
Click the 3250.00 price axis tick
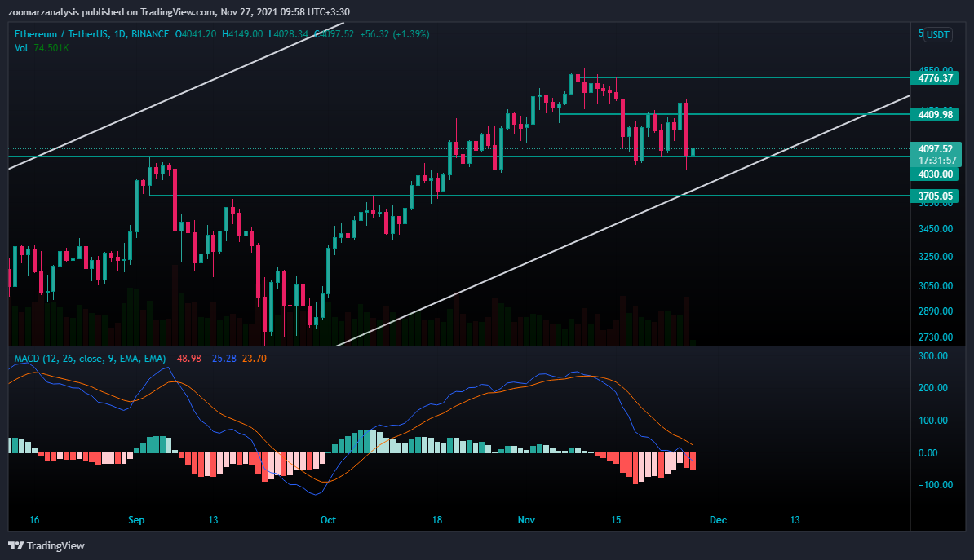pyautogui.click(x=936, y=257)
